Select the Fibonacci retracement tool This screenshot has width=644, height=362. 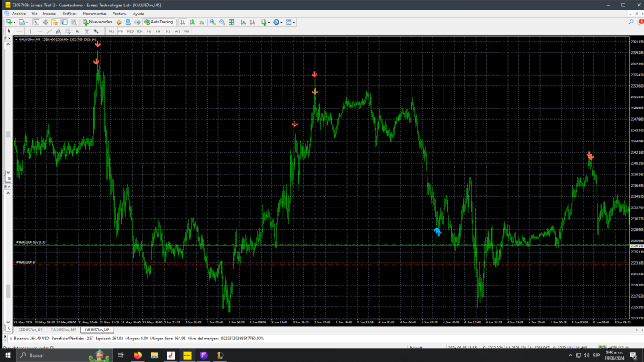tap(68, 31)
